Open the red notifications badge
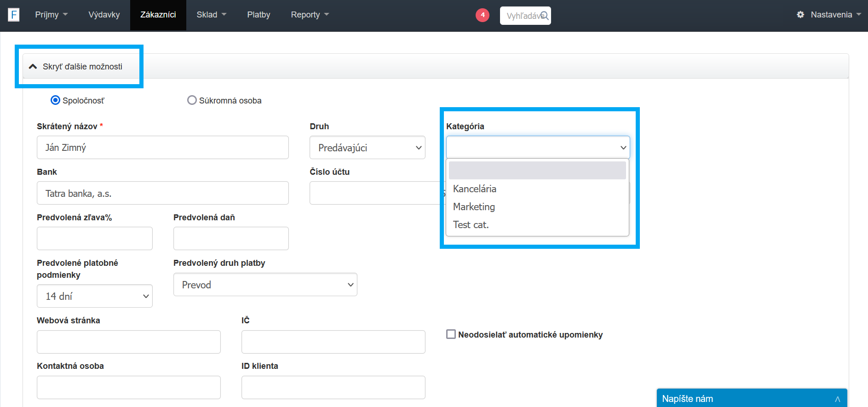Screen dimensions: 868x407 [x=482, y=15]
